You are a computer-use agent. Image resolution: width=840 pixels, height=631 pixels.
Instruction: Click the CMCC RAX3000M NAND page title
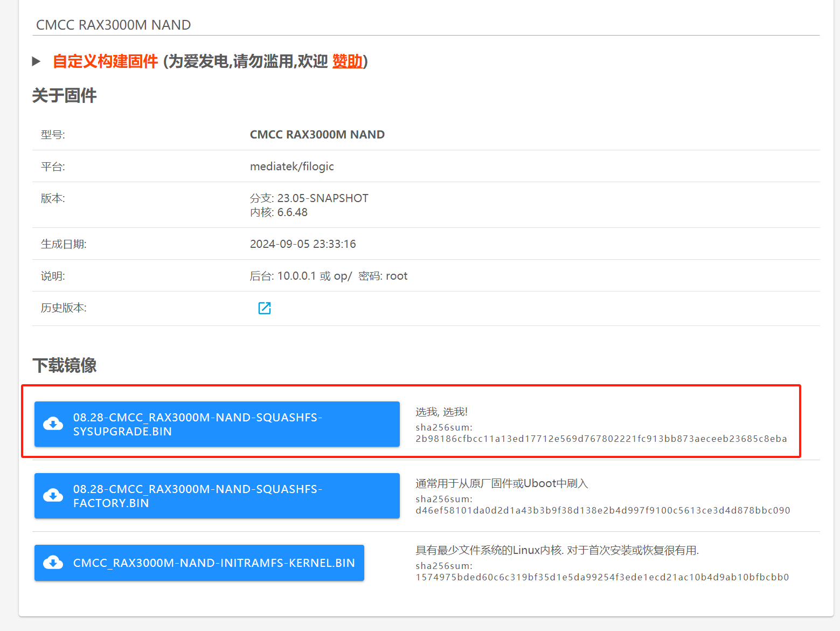(x=113, y=25)
